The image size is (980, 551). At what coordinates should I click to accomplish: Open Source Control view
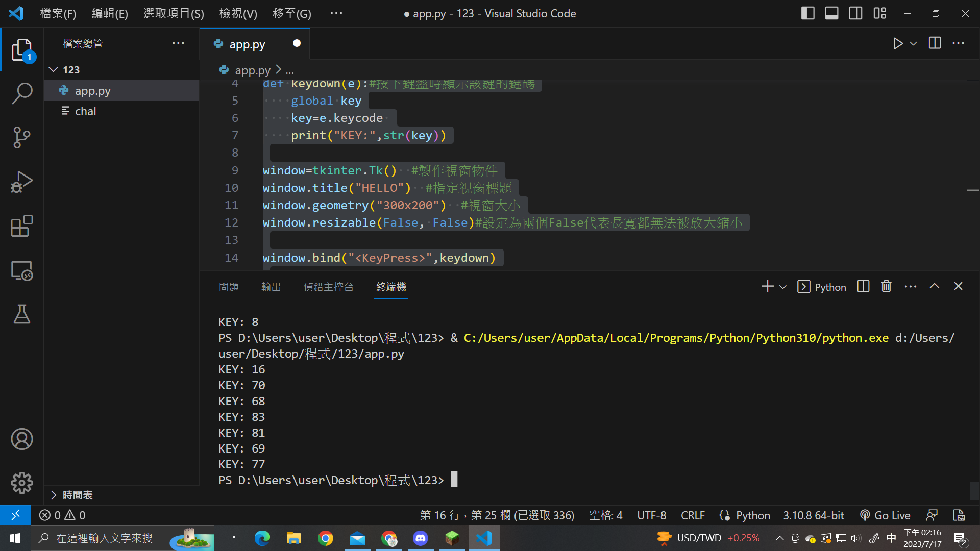point(22,137)
